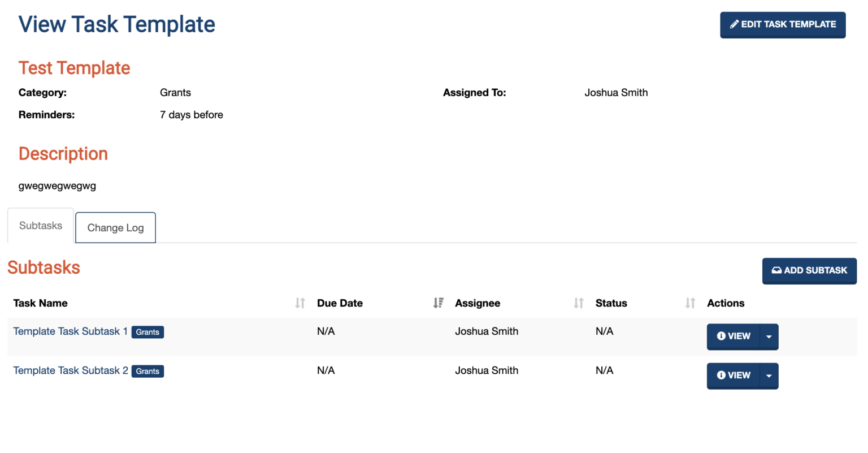Viewport: 868px width, 453px height.
Task: Switch to the Change Log tab
Action: 115,228
